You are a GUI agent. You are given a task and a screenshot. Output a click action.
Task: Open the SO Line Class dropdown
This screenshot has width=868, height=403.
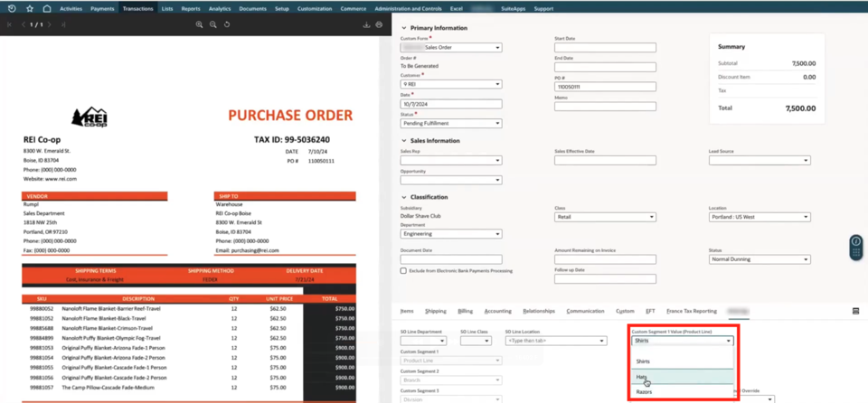(476, 341)
